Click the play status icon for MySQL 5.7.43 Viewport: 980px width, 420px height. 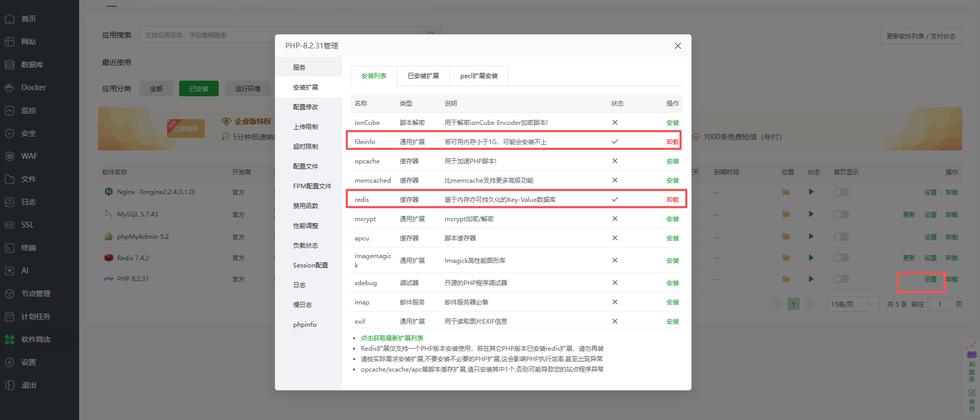point(811,214)
